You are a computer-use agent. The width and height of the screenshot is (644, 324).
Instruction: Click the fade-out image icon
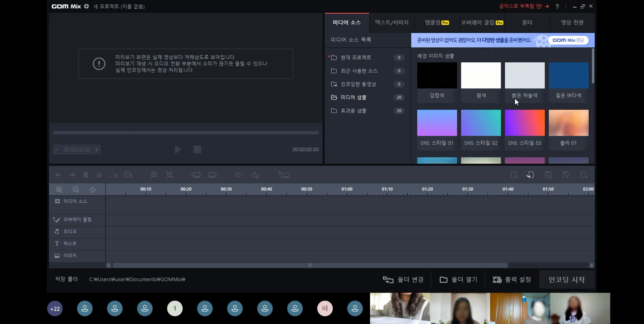(x=213, y=175)
